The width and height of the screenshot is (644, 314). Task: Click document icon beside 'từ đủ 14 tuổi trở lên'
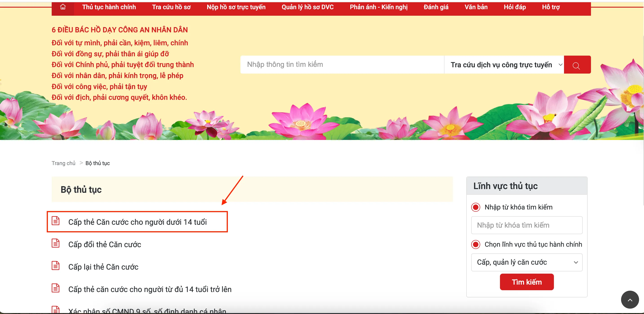coord(56,288)
